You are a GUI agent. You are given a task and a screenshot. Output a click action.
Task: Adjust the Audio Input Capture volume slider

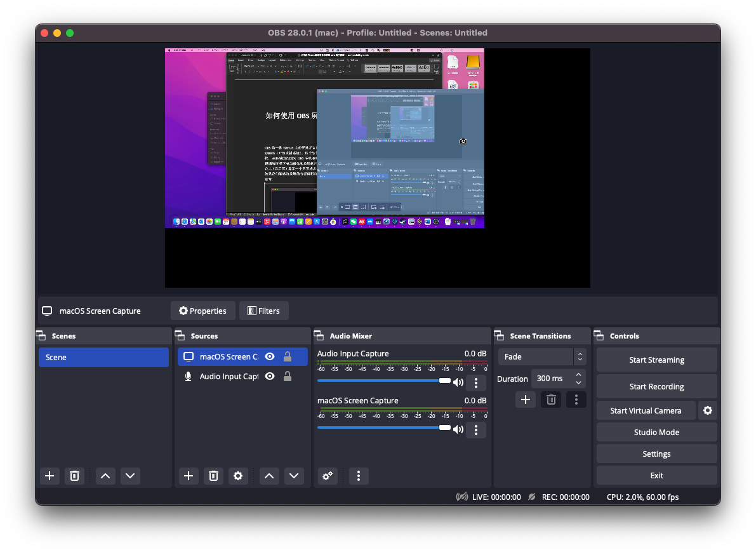tap(444, 380)
